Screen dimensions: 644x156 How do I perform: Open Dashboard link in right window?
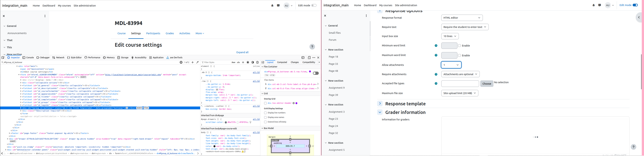coord(370,5)
